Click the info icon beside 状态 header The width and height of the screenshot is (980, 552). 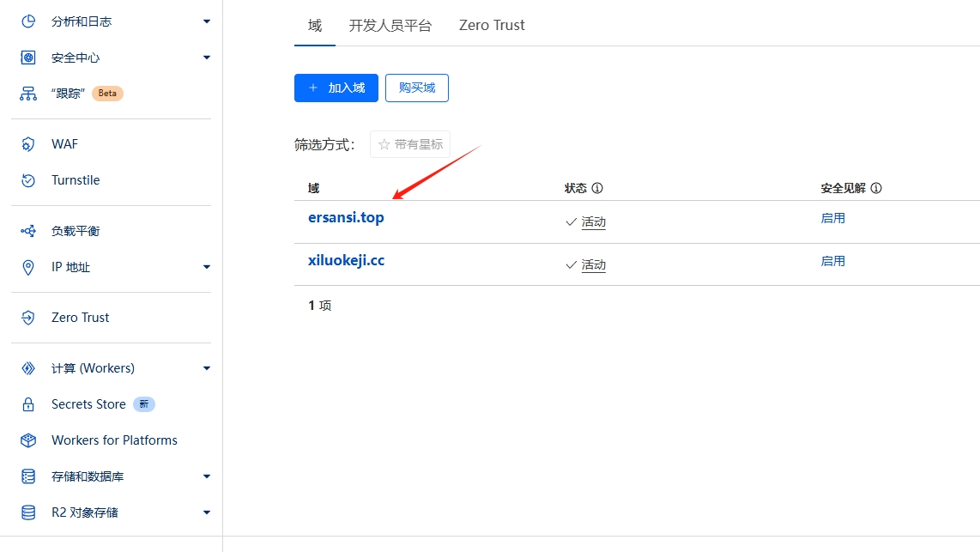click(597, 188)
